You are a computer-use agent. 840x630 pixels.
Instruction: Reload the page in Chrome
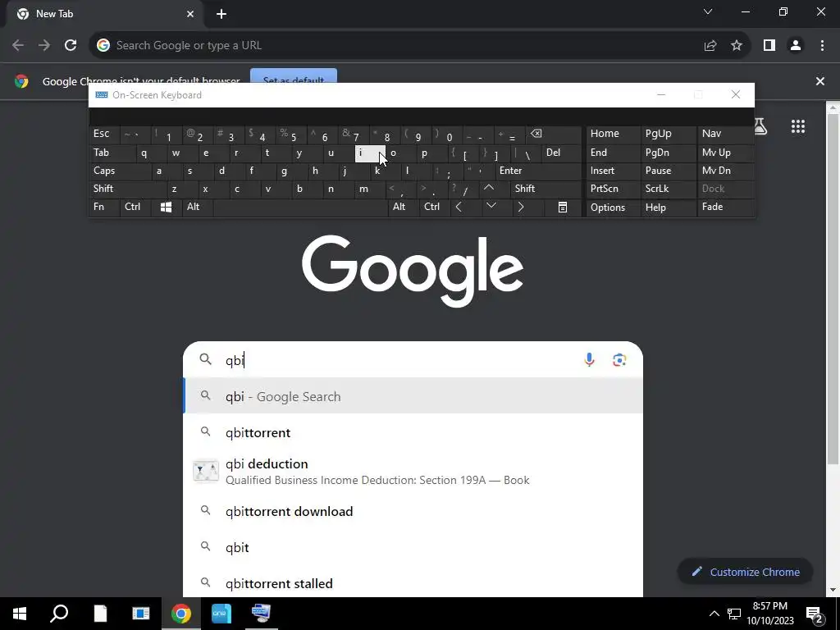pyautogui.click(x=71, y=46)
